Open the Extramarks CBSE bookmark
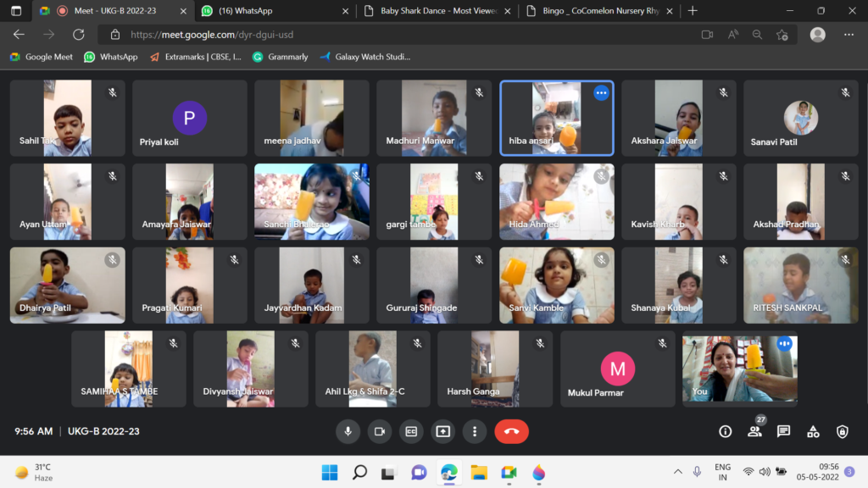The image size is (868, 488). tap(198, 57)
